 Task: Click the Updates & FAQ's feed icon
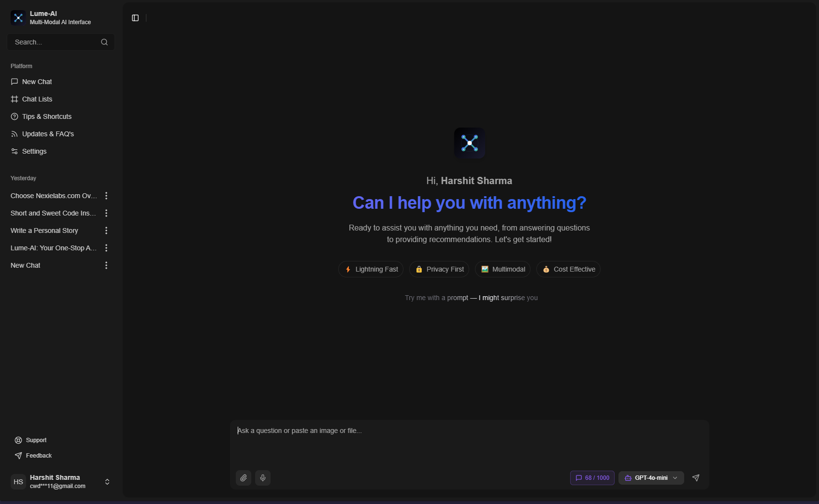pos(14,134)
